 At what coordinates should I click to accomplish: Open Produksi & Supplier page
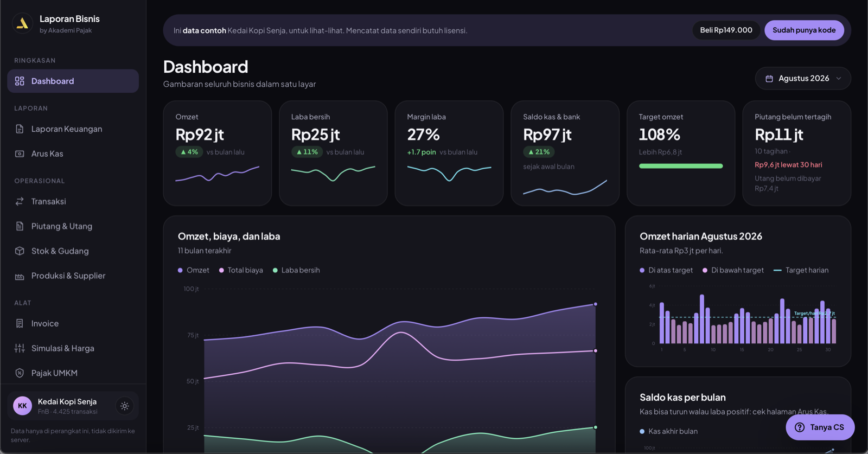pos(73,276)
